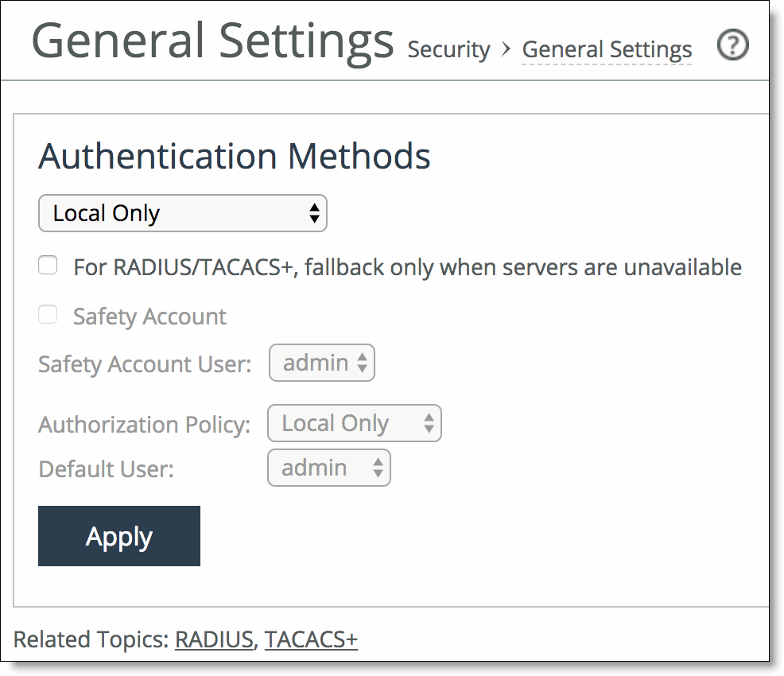Enable RADIUS/TACACS+ fallback checkbox
This screenshot has width=784, height=676.
(49, 266)
